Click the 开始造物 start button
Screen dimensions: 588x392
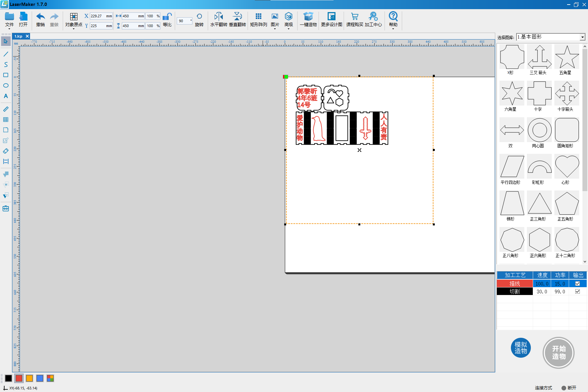559,353
